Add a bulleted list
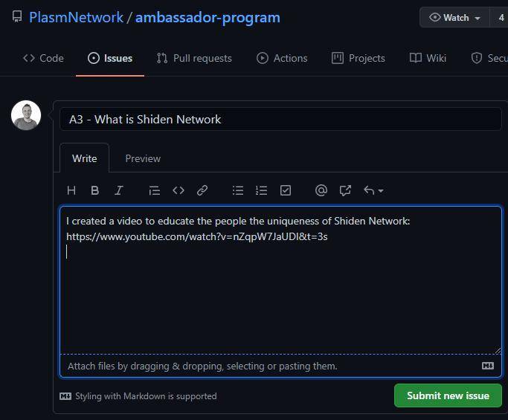Image resolution: width=508 pixels, height=420 pixels. tap(238, 190)
